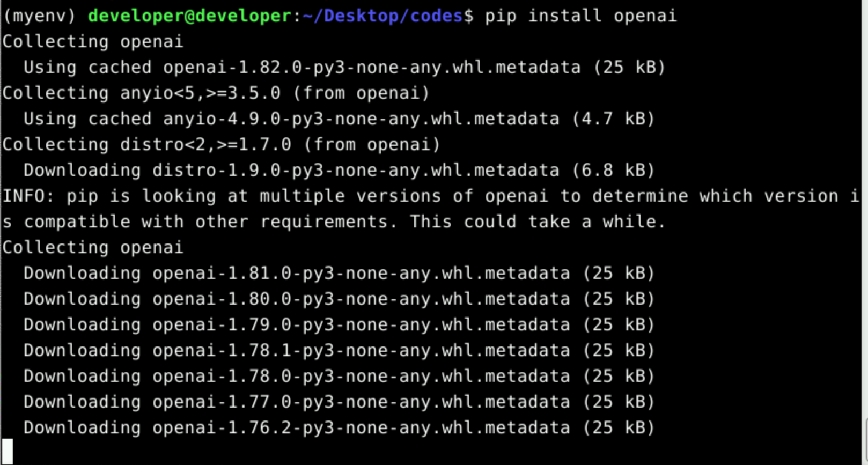Click the 'Using cached openai-1.82.0' line

tap(344, 68)
